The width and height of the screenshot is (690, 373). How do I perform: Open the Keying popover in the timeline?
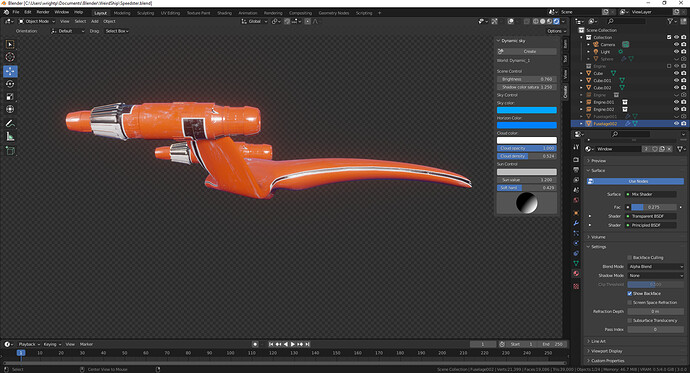(51, 344)
